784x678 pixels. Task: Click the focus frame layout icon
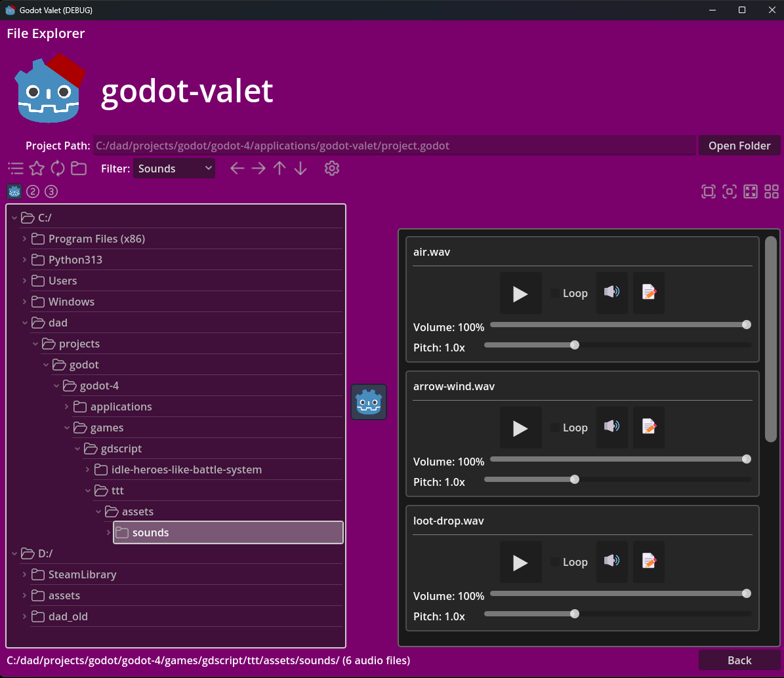730,191
